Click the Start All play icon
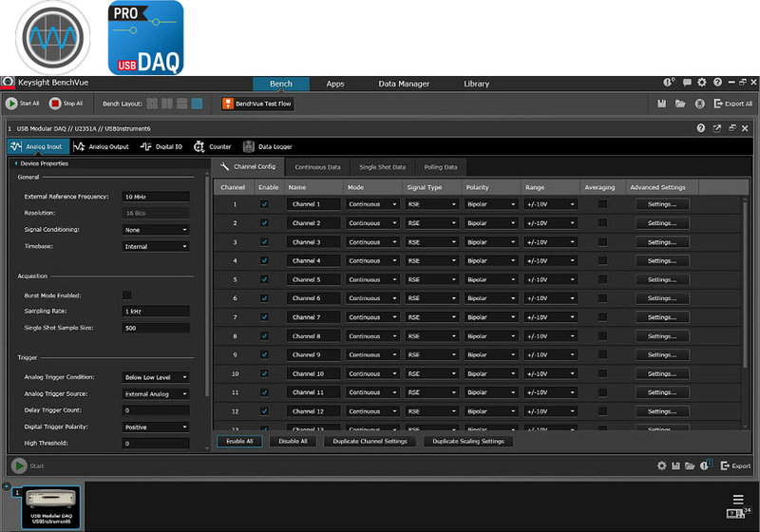 point(11,104)
